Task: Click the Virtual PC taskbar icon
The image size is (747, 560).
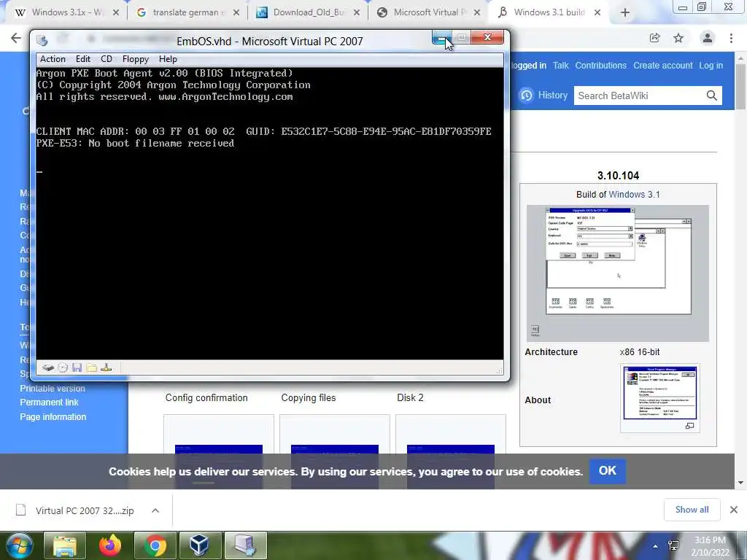Action: tap(245, 545)
